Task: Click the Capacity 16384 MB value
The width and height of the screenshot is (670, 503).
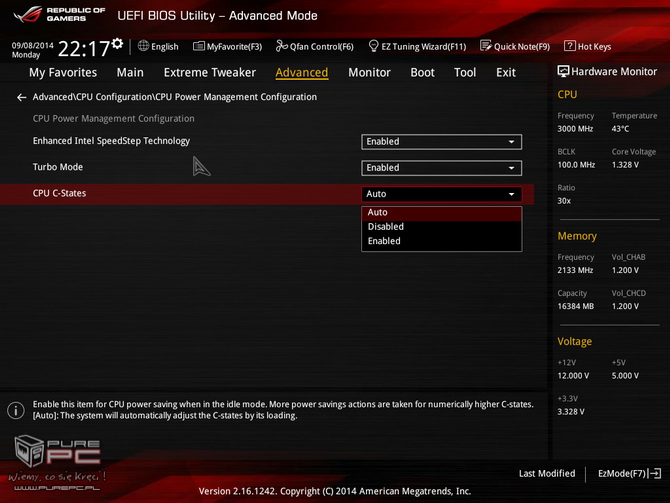Action: click(x=576, y=306)
